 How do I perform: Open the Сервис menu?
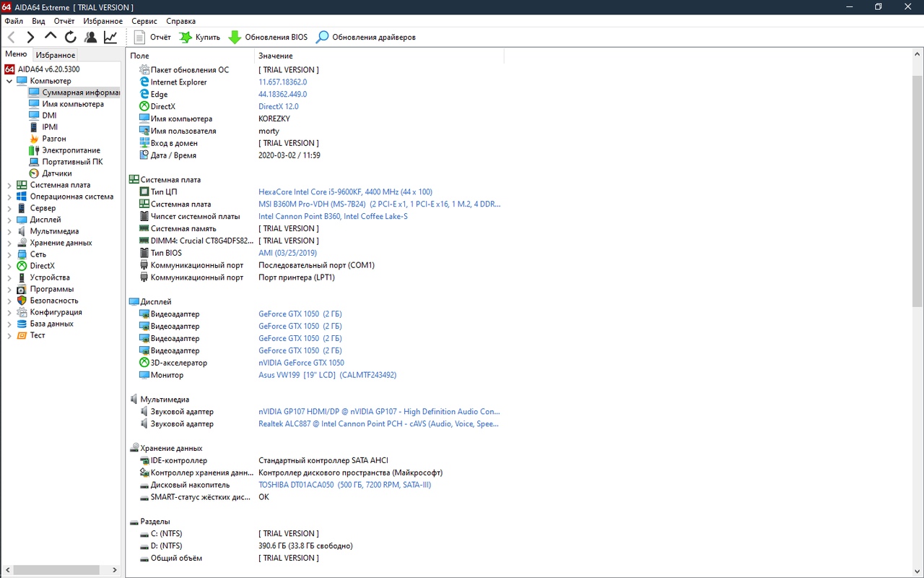pyautogui.click(x=144, y=21)
